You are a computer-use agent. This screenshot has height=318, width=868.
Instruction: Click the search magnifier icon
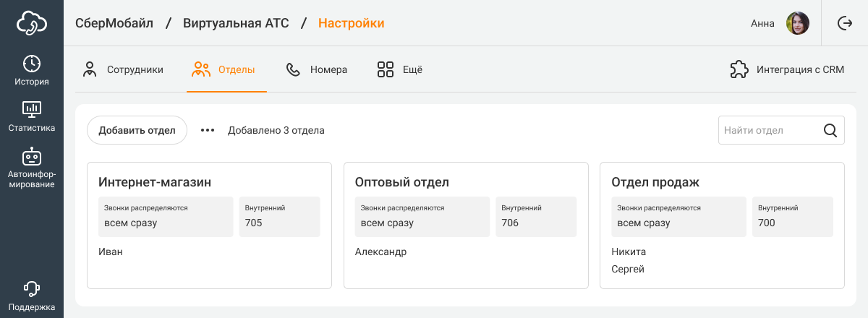tap(830, 131)
